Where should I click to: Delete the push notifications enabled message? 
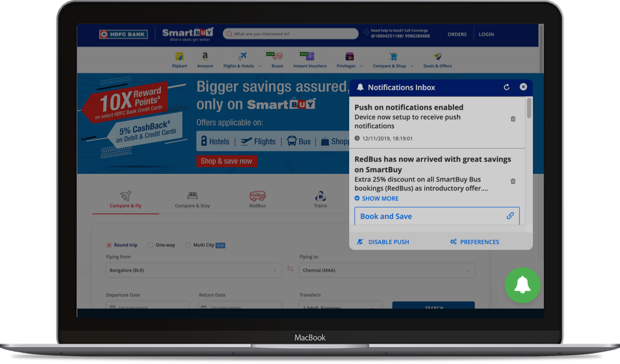click(513, 119)
